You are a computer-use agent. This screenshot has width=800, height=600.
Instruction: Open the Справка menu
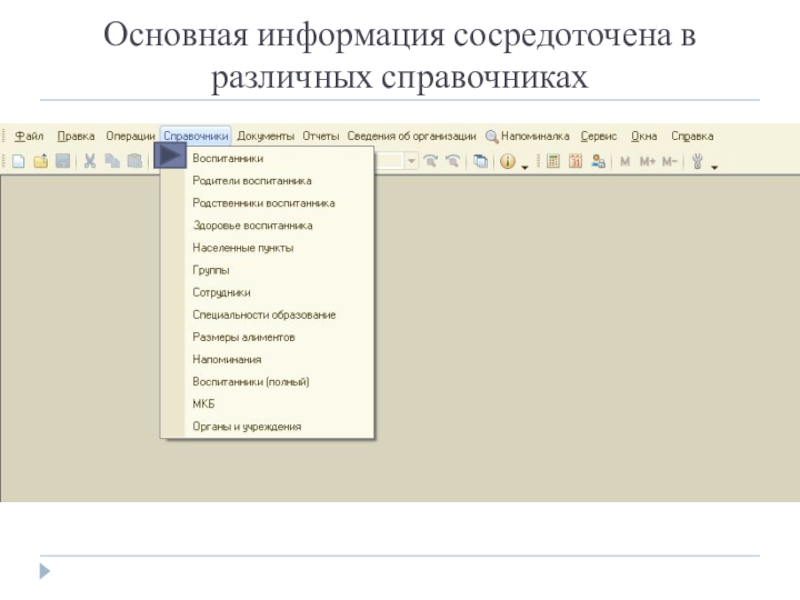[692, 136]
